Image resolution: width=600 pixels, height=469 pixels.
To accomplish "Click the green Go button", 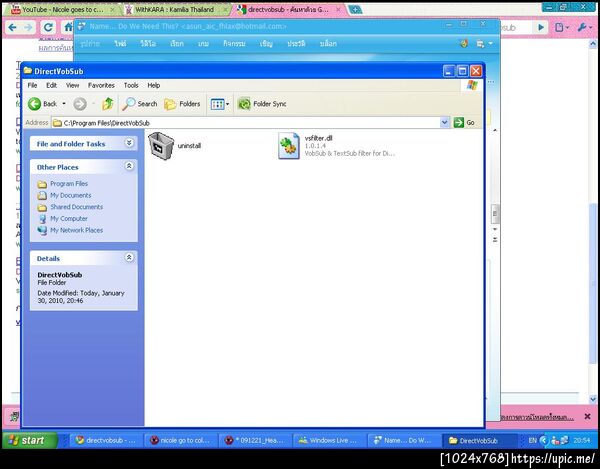I will pos(464,122).
